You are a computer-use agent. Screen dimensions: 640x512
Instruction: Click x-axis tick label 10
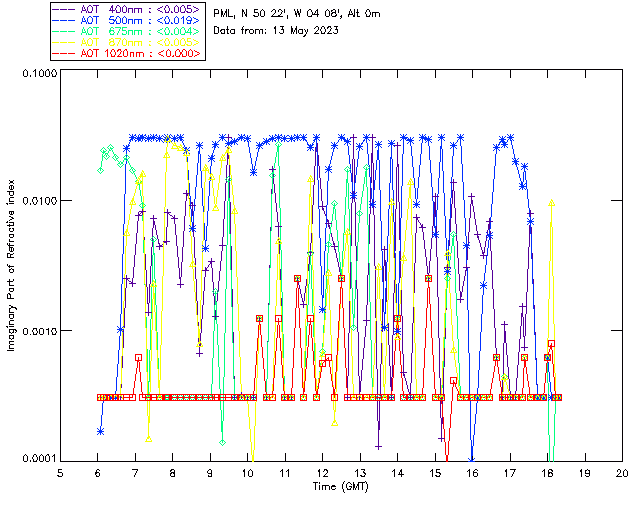247,473
